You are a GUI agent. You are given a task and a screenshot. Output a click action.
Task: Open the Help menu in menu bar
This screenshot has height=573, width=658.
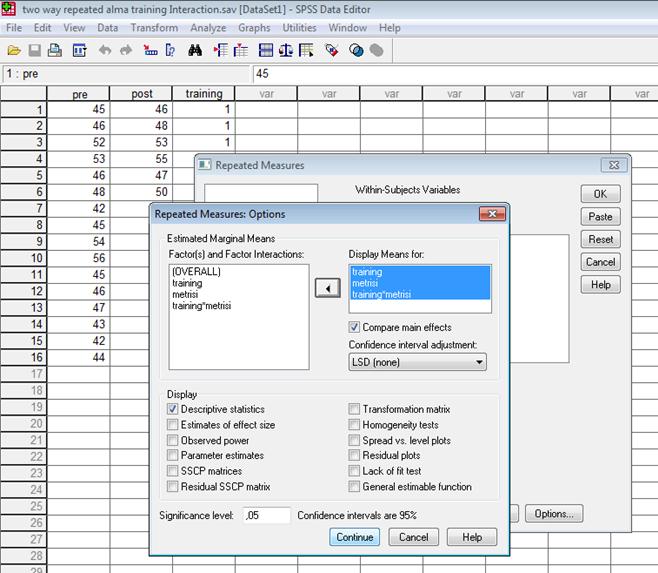(x=390, y=28)
